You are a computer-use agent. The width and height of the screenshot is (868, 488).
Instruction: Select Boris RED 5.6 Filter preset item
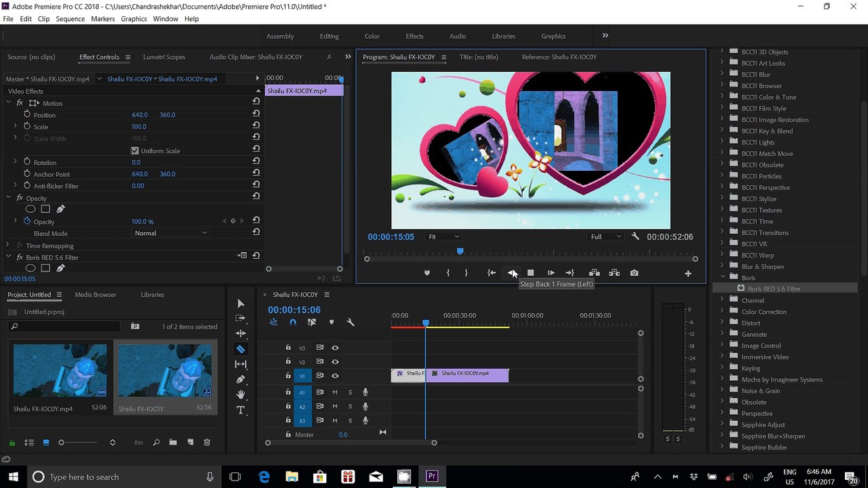click(774, 289)
